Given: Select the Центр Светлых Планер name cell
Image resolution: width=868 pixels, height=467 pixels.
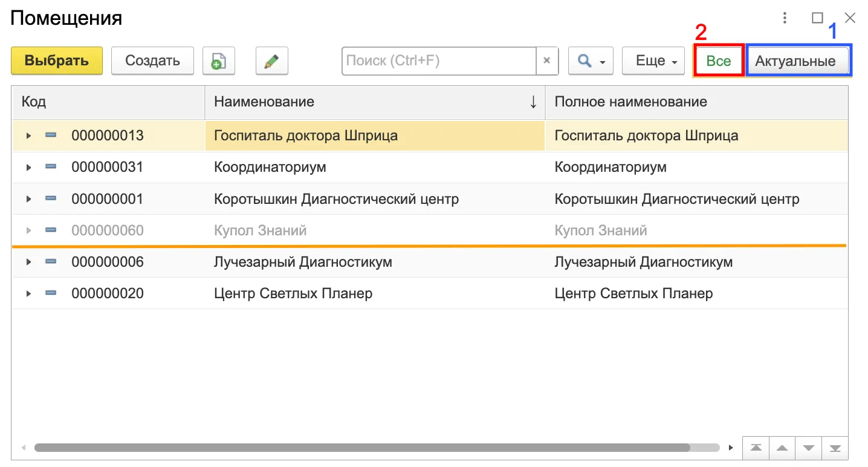Looking at the screenshot, I should (x=375, y=293).
